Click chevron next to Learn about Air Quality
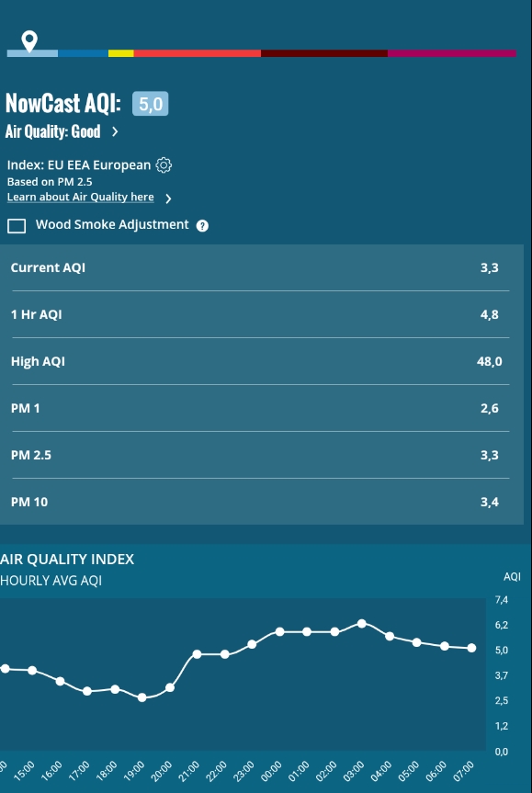This screenshot has width=532, height=793. coord(168,198)
